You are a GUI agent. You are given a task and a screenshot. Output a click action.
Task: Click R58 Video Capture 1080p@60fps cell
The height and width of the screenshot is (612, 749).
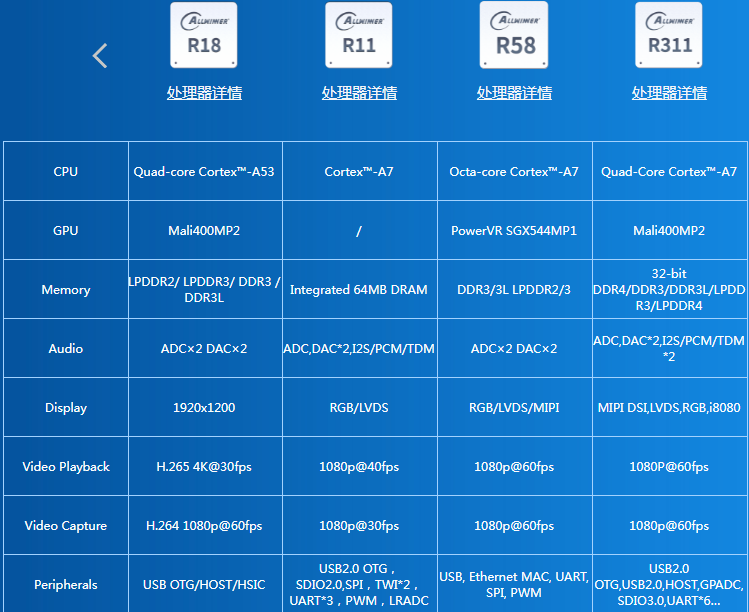515,525
